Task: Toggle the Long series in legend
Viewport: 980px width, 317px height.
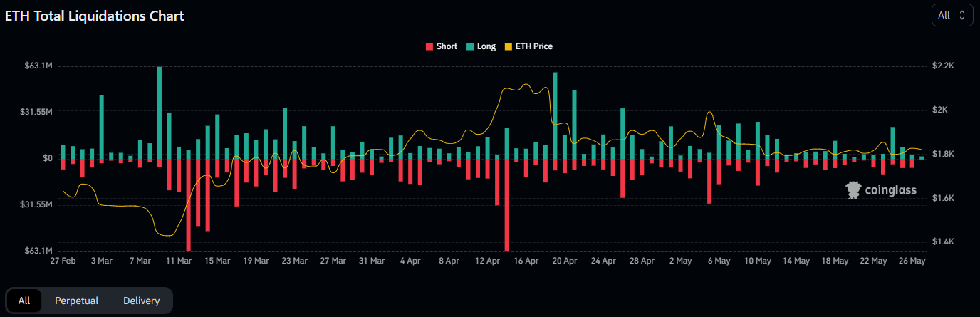Action: click(486, 46)
